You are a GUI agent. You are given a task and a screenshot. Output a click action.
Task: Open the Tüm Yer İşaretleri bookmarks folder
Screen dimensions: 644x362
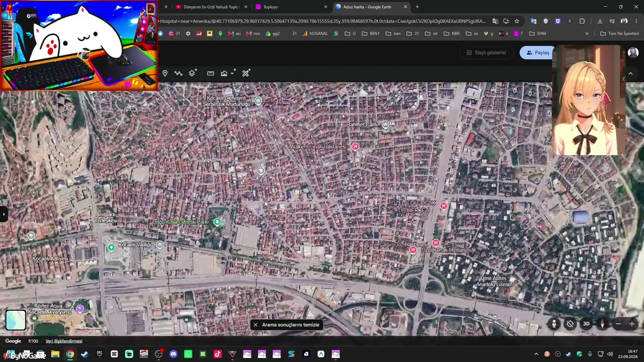click(620, 34)
